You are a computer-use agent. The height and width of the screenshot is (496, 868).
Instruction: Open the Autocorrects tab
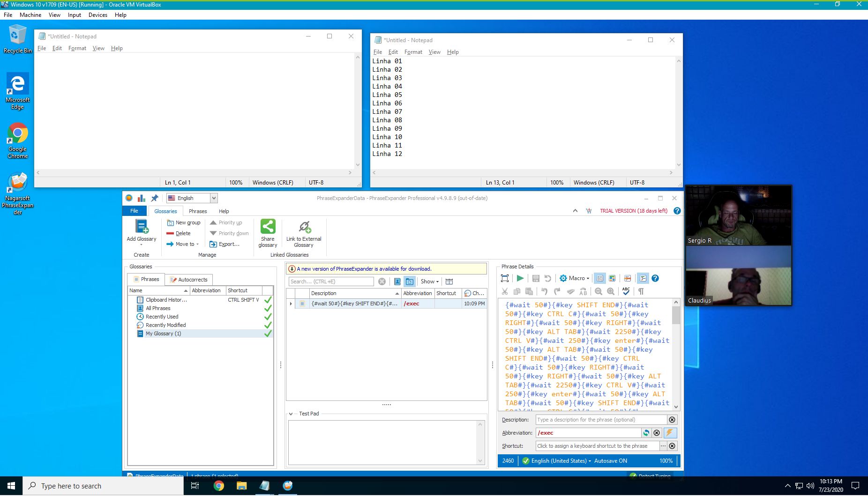click(189, 280)
